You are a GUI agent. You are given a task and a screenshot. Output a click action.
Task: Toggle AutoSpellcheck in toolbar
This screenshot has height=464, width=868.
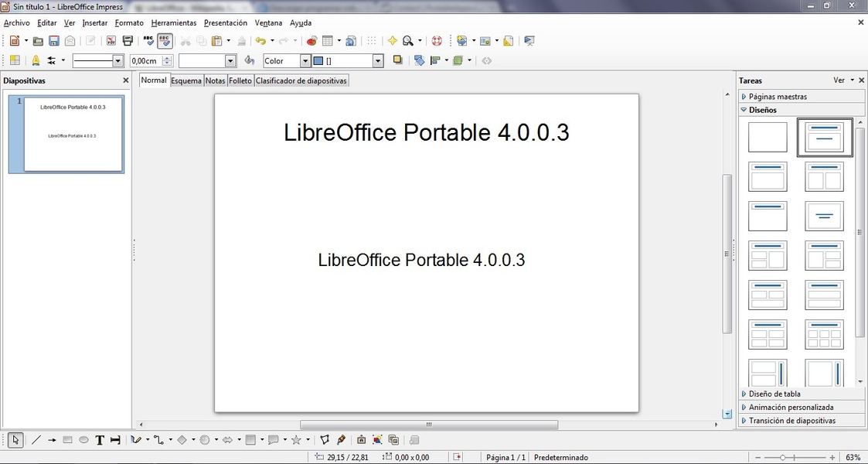tap(165, 41)
